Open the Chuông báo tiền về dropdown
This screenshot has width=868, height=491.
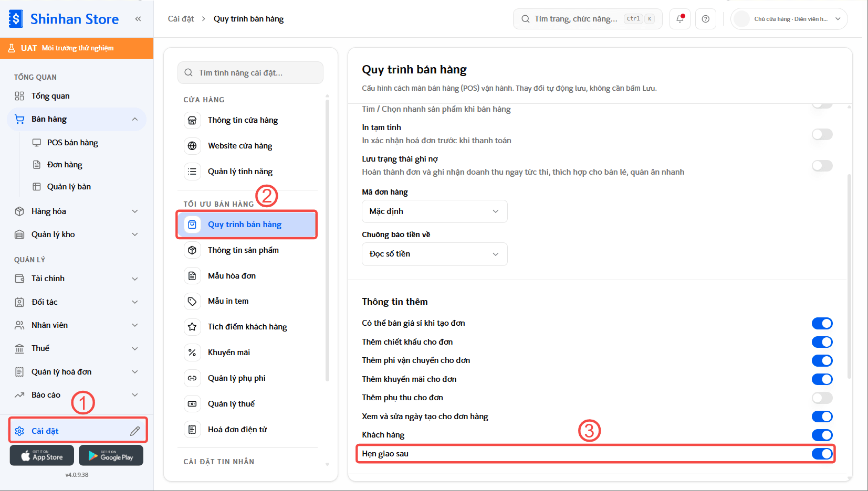pos(435,254)
